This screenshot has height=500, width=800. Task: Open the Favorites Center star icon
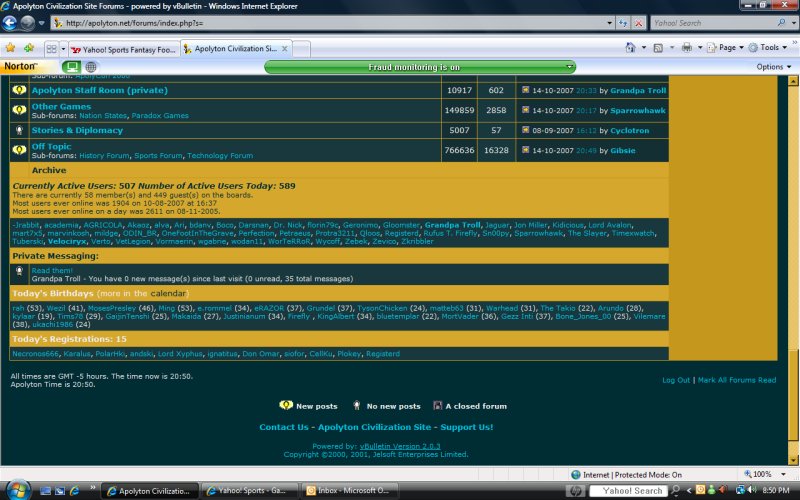point(10,47)
